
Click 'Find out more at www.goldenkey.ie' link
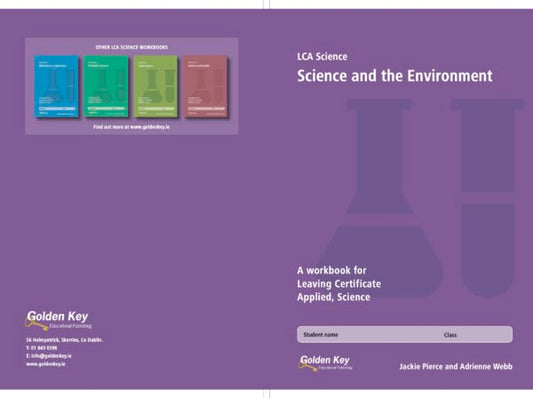coord(131,127)
